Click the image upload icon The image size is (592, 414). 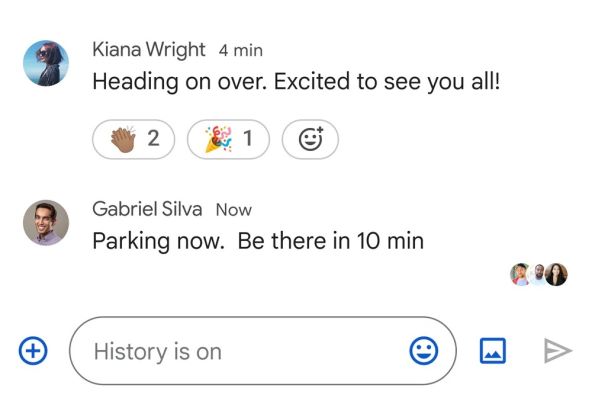coord(493,351)
